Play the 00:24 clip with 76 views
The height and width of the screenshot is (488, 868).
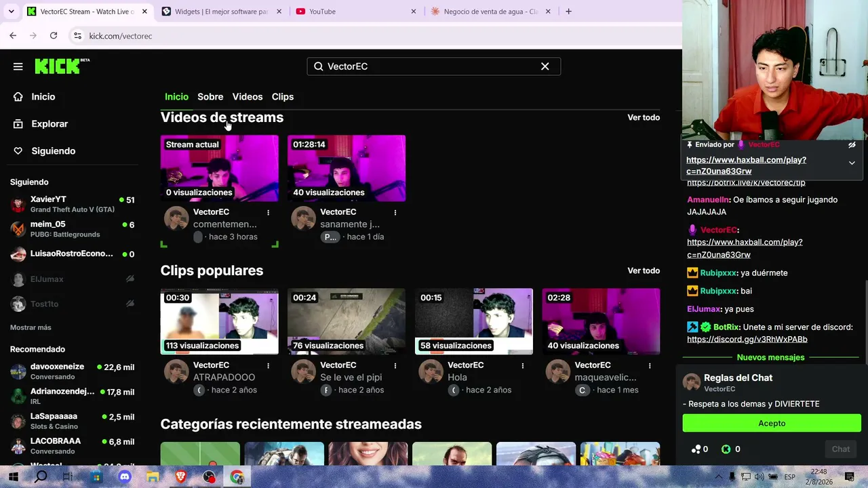click(x=347, y=321)
